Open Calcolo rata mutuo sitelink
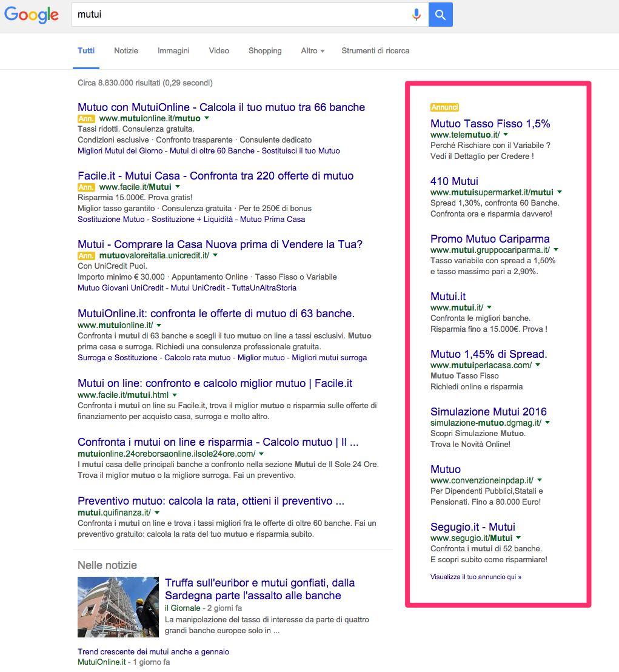The width and height of the screenshot is (619, 672). 198,358
